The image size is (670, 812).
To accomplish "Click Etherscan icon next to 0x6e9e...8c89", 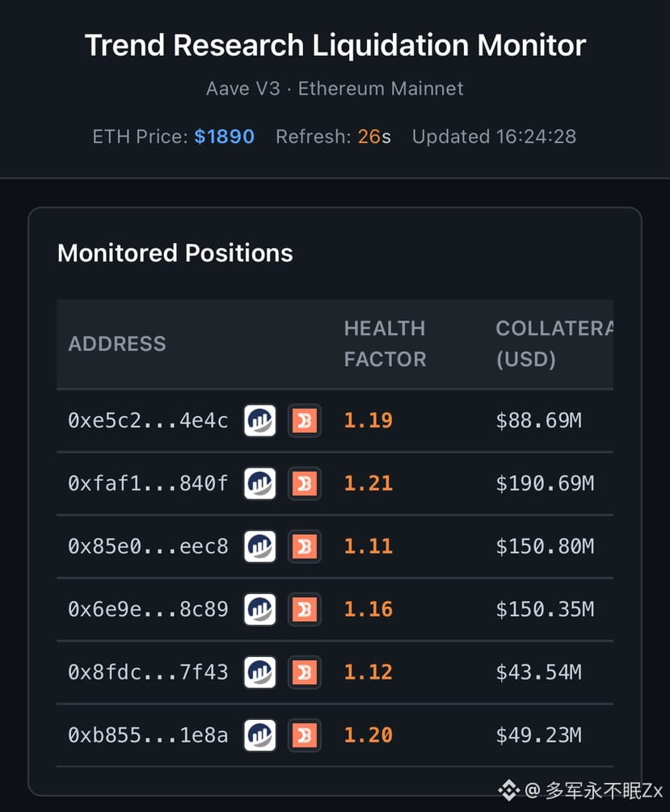I will pos(260,610).
